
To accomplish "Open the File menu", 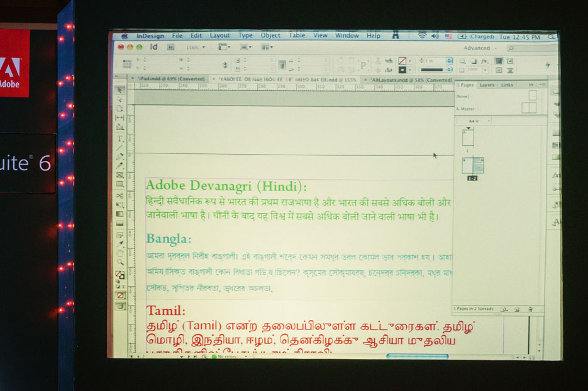I will tap(177, 36).
